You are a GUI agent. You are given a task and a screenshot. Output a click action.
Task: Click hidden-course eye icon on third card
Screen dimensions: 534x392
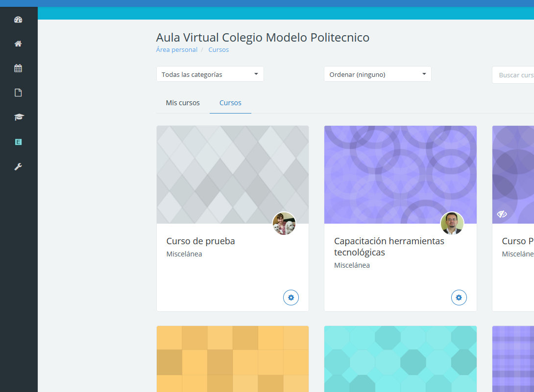pos(502,214)
